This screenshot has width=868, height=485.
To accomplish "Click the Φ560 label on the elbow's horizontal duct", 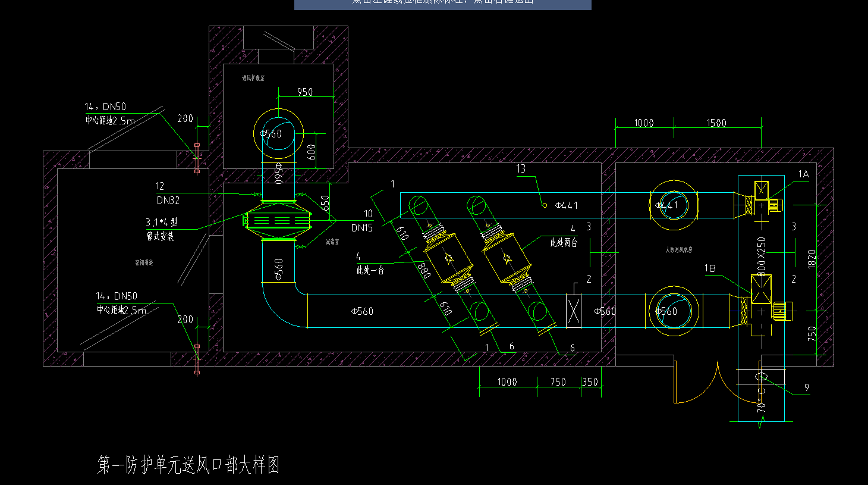I will pos(362,311).
